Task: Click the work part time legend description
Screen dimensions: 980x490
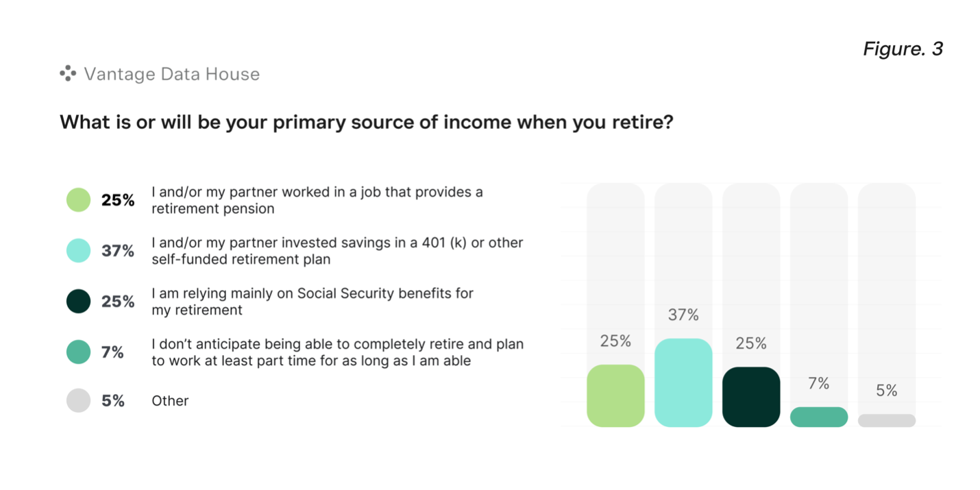Action: [x=337, y=352]
